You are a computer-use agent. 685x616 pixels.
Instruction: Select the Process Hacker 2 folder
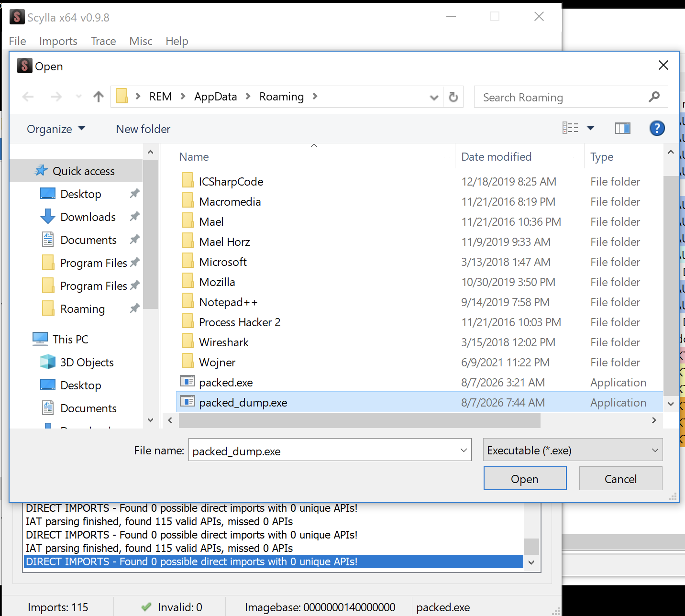tap(240, 322)
